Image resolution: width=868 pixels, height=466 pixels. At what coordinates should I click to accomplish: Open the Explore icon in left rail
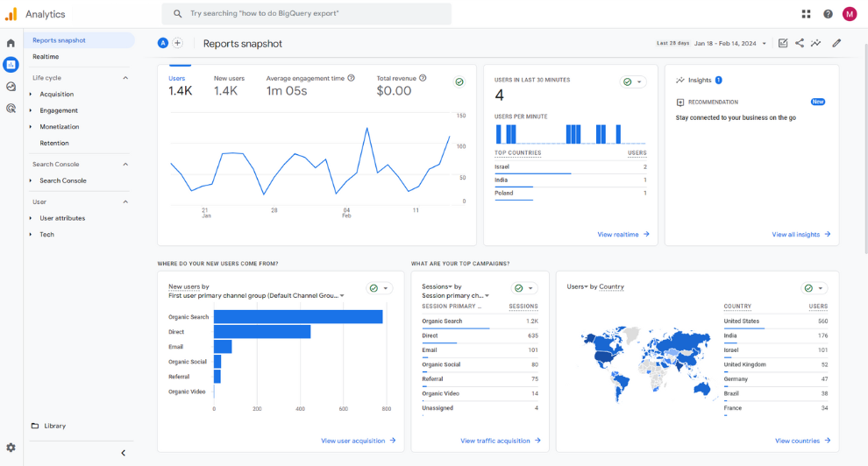coord(11,87)
